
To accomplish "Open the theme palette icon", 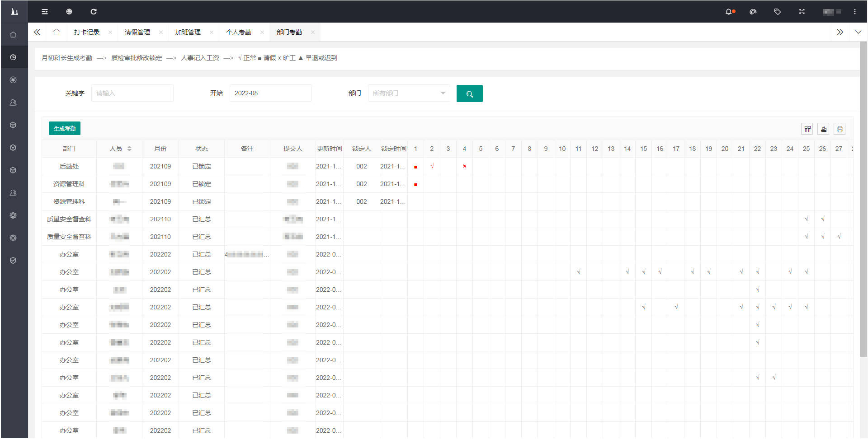I will tap(753, 12).
